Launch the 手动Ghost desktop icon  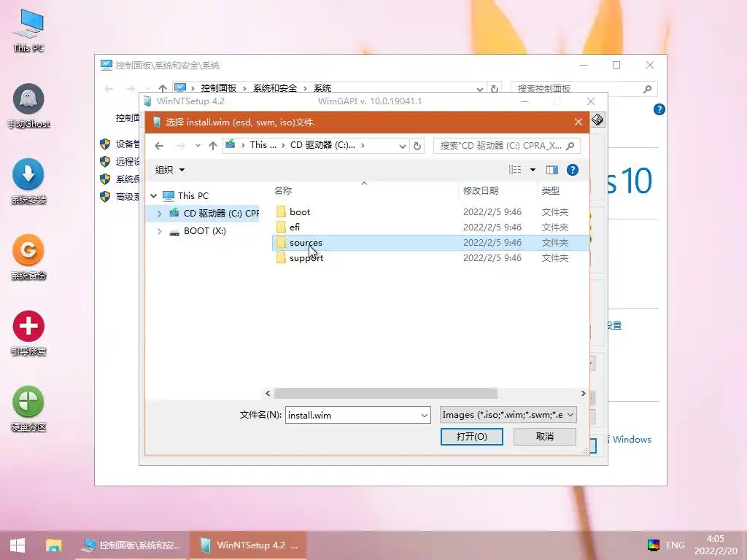point(28,106)
